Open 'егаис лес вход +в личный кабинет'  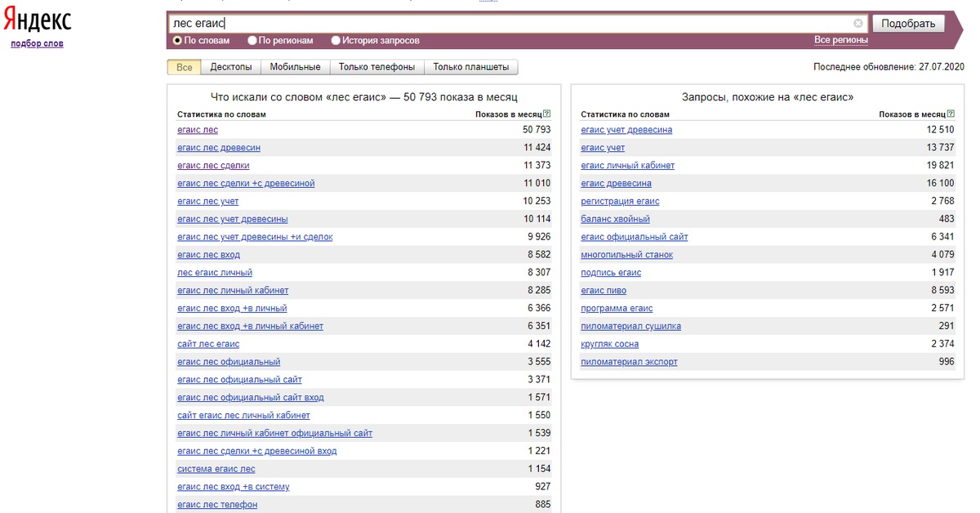point(250,327)
